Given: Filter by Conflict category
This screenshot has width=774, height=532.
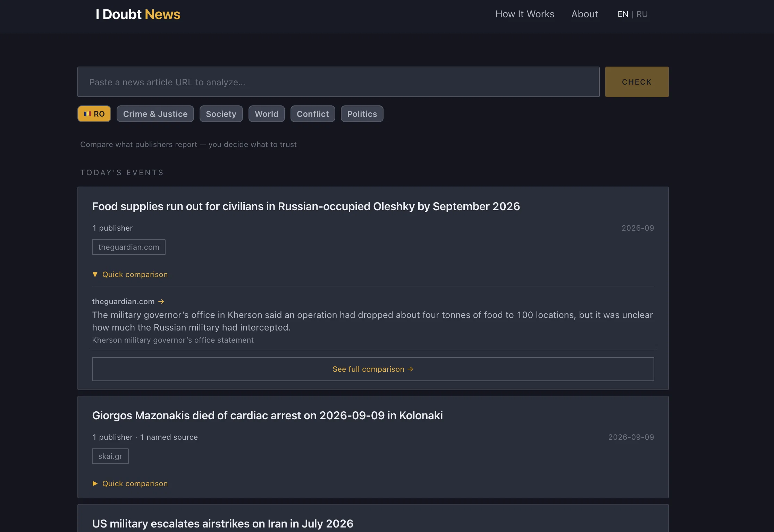Looking at the screenshot, I should point(313,114).
